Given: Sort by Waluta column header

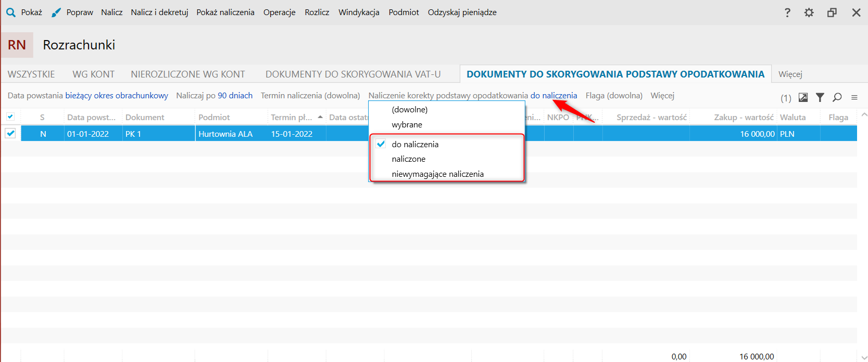Looking at the screenshot, I should (793, 117).
